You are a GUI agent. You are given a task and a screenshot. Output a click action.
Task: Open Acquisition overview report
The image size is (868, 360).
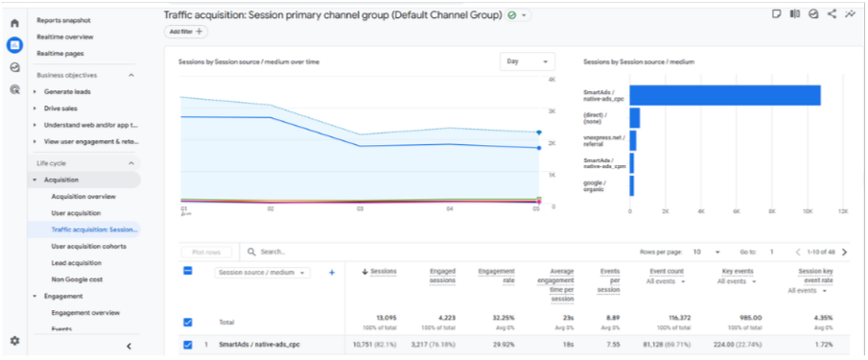(x=83, y=197)
